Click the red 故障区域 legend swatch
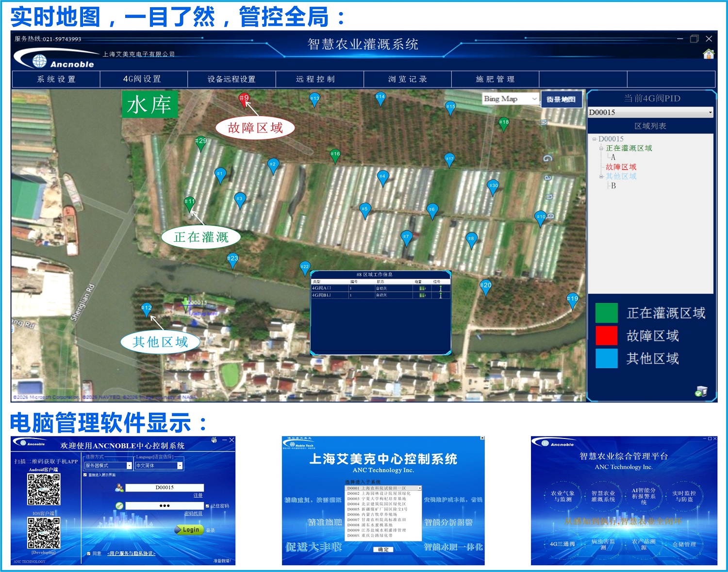The image size is (728, 572). coord(606,336)
